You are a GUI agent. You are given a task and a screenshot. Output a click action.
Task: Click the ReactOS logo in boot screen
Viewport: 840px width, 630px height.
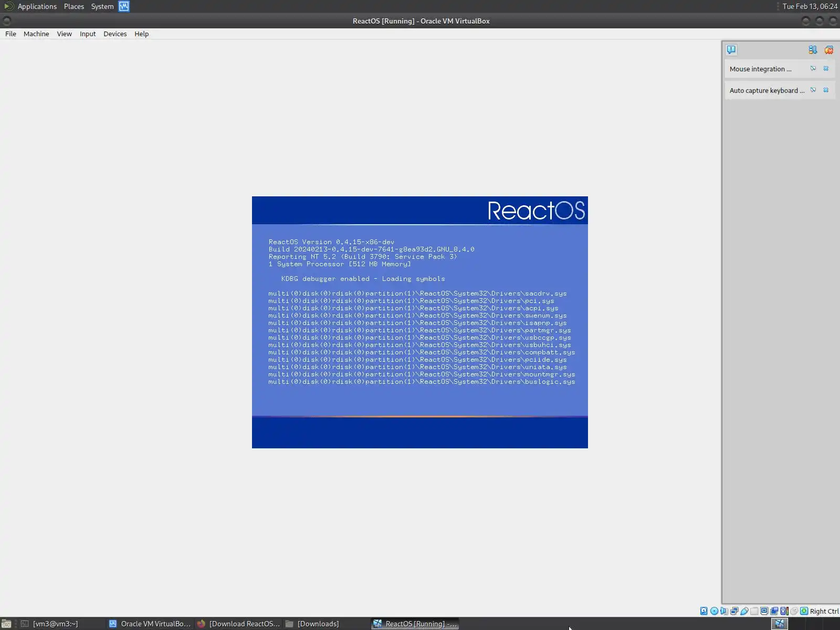tap(536, 211)
